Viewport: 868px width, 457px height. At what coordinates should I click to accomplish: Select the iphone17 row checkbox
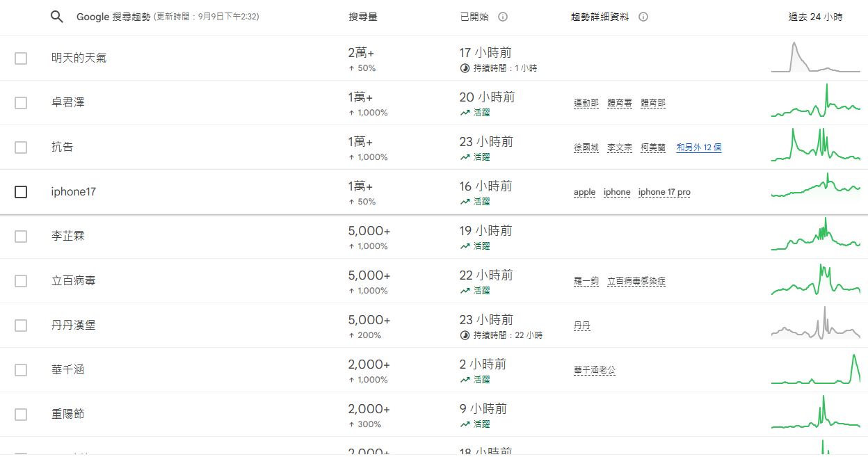(21, 192)
